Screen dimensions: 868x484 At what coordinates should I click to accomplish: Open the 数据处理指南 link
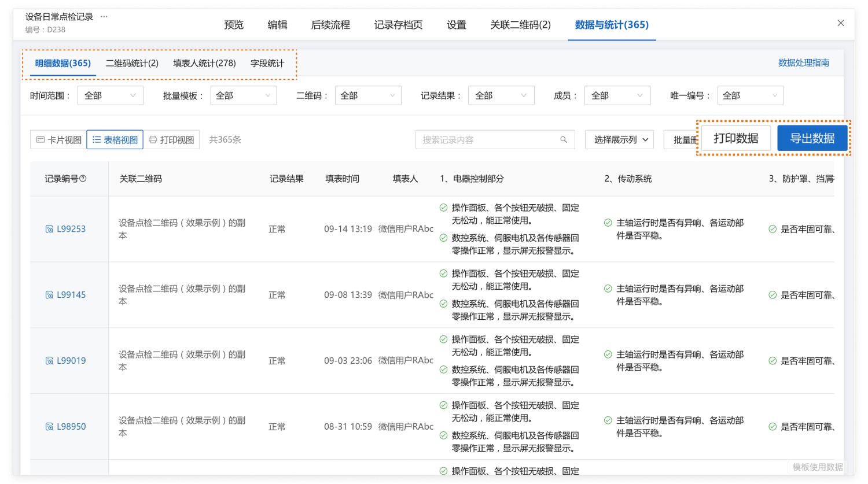pyautogui.click(x=803, y=62)
